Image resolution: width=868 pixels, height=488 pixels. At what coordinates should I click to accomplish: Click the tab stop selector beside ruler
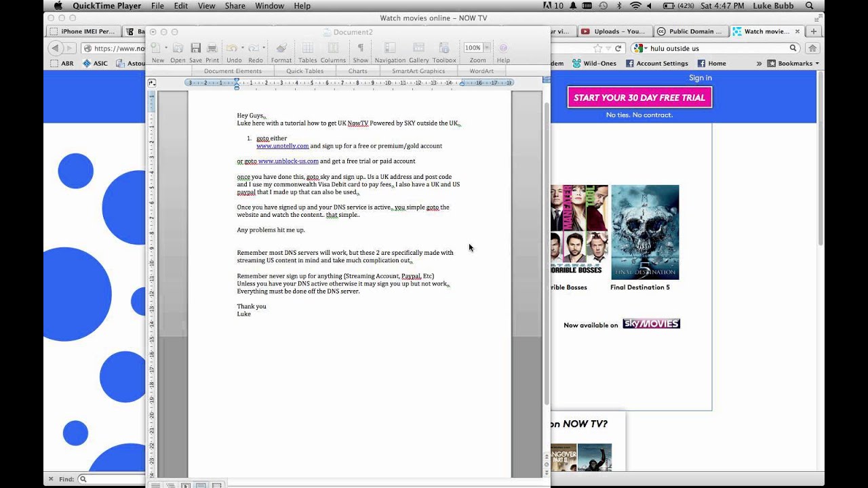pos(152,83)
